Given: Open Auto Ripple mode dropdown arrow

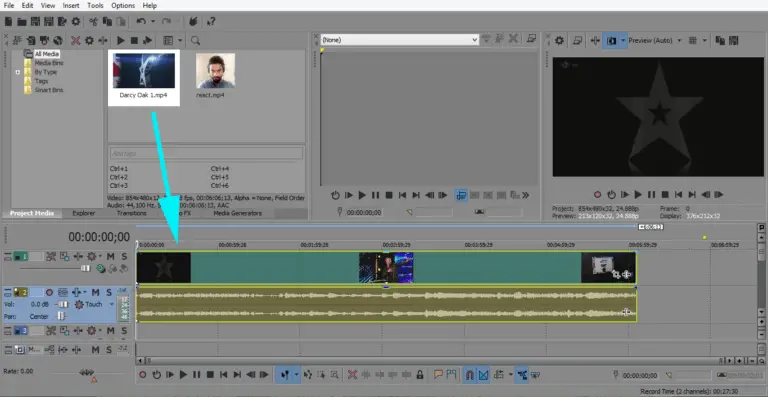Looking at the screenshot, I should pyautogui.click(x=510, y=375).
